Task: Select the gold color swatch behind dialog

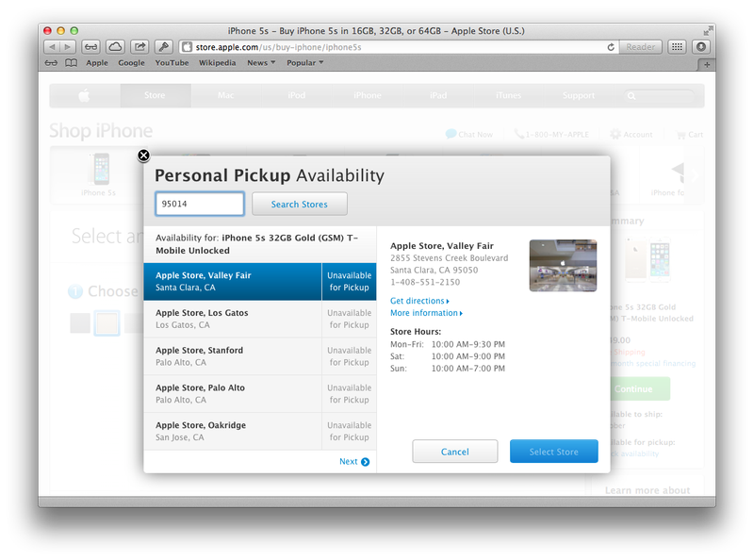Action: [107, 322]
